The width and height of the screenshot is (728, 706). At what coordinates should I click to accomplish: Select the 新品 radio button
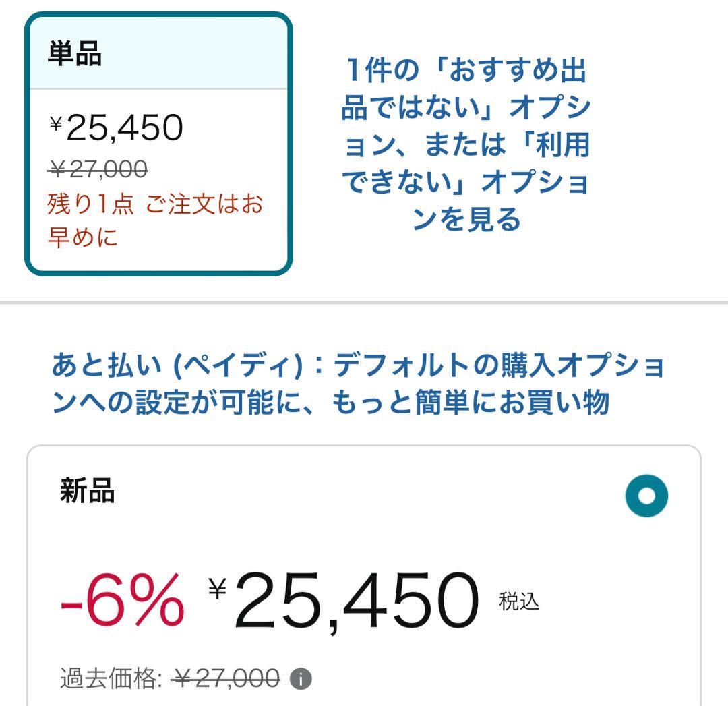646,496
